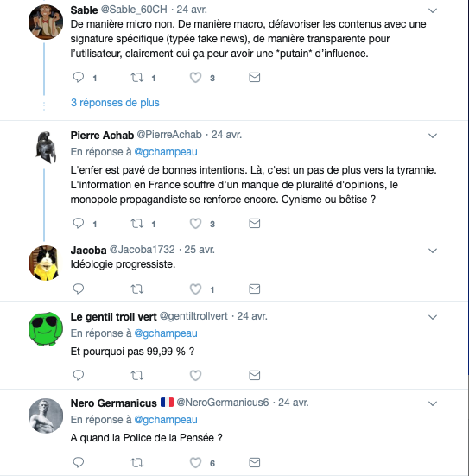Image resolution: width=469 pixels, height=476 pixels.
Task: Open the dropdown chevron on Pierre Achab's tweet
Action: coord(432,136)
